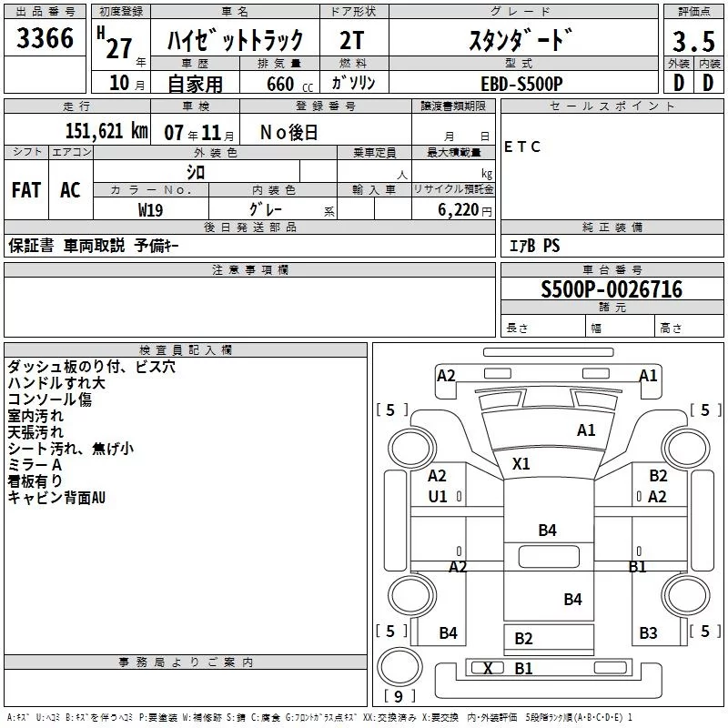Click inspector note ダッシュ板のり付、ビス穴
Screen dimensions: 728x728
(x=92, y=367)
